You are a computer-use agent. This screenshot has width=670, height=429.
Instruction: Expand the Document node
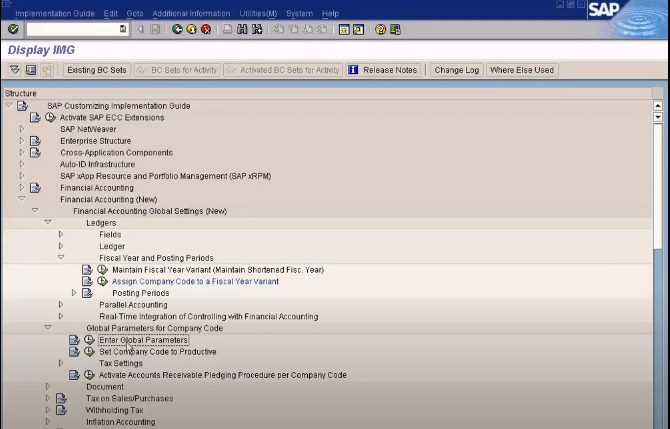tap(48, 386)
